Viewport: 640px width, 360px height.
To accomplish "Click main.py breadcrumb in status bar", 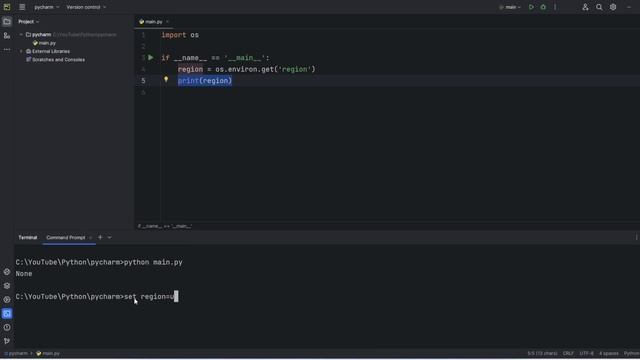I will click(48, 353).
